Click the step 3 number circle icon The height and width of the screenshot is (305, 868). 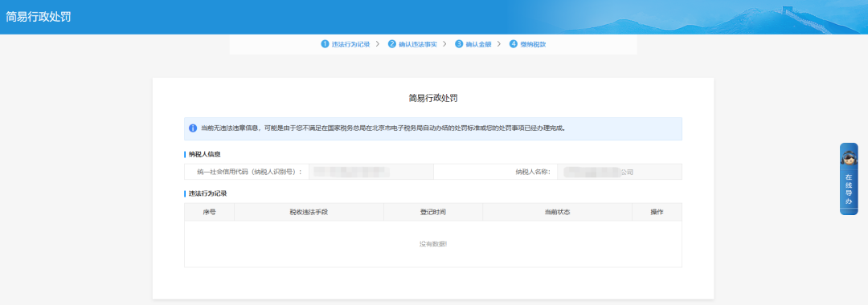coord(459,44)
